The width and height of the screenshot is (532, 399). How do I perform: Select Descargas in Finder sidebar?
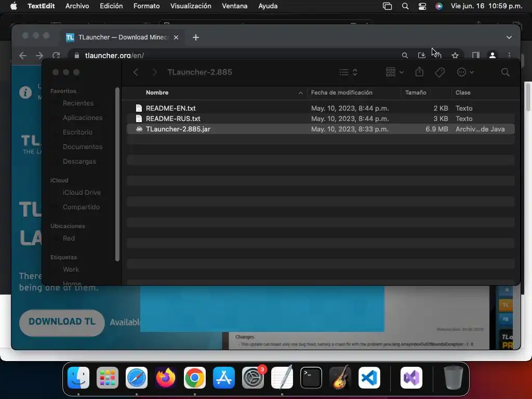(79, 162)
